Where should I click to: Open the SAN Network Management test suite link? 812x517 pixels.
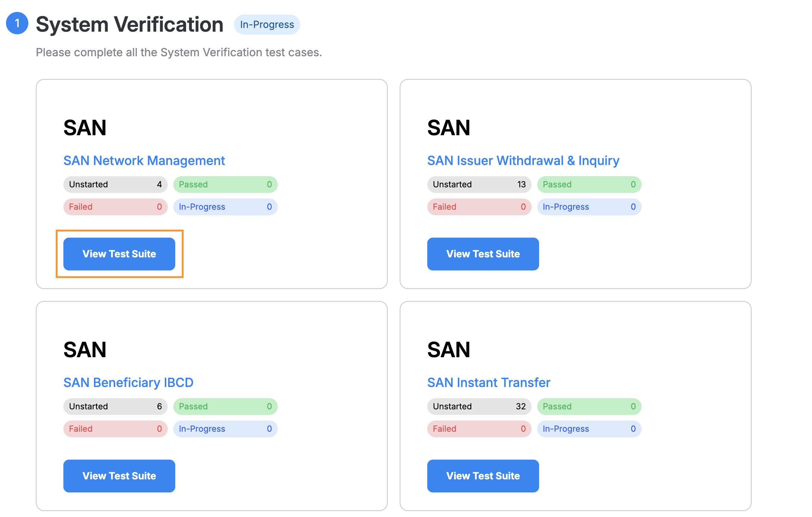(x=144, y=161)
